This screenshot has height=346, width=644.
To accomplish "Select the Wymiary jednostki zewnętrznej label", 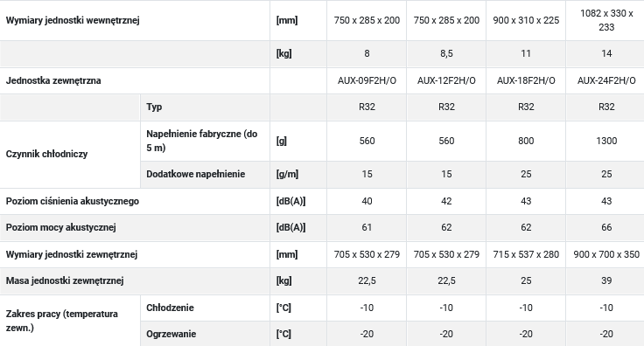I will point(72,254).
